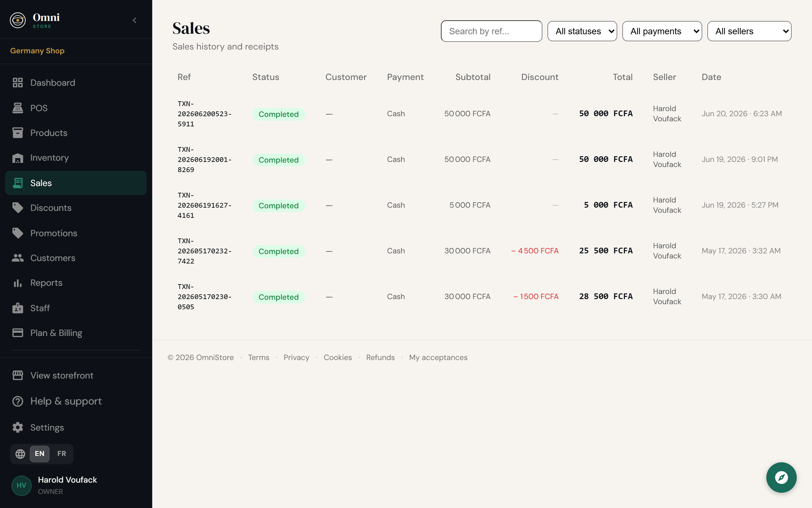This screenshot has height=508, width=812.
Task: Open the Promotions menu item
Action: click(76, 233)
